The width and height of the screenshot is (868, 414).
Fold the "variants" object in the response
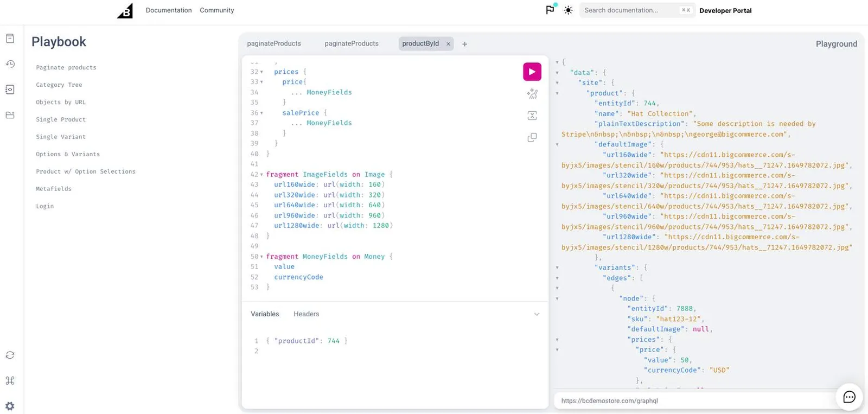click(557, 267)
